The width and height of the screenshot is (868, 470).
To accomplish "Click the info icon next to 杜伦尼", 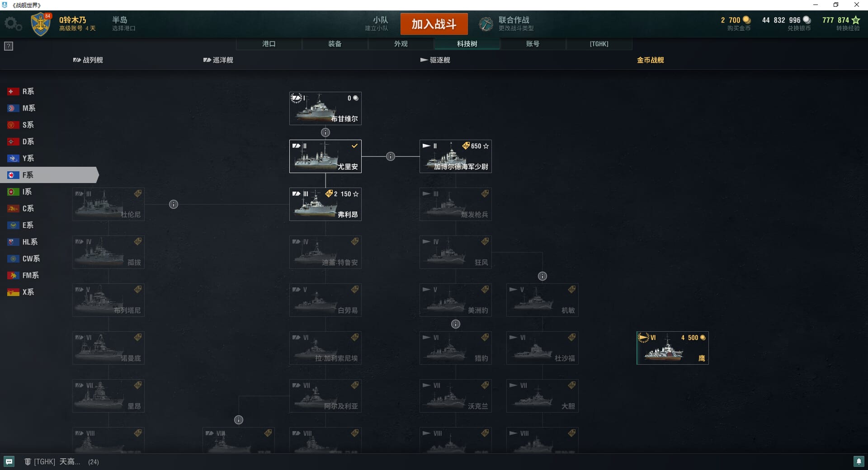I will tap(174, 204).
